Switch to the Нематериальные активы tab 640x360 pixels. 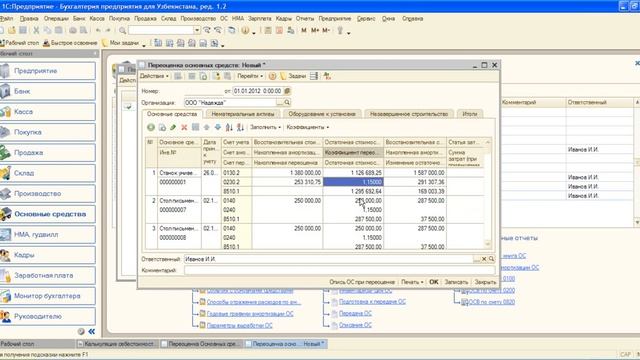pos(242,114)
